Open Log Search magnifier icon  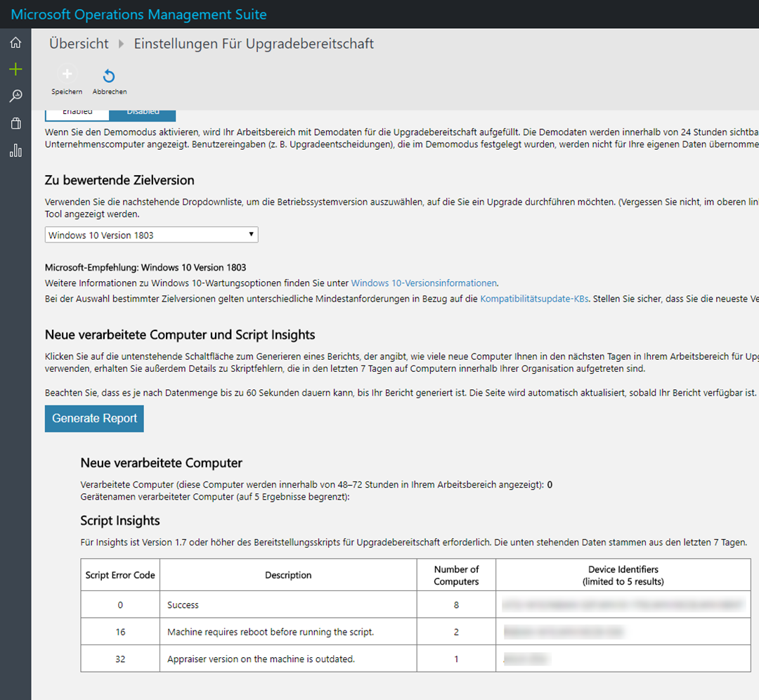(15, 96)
